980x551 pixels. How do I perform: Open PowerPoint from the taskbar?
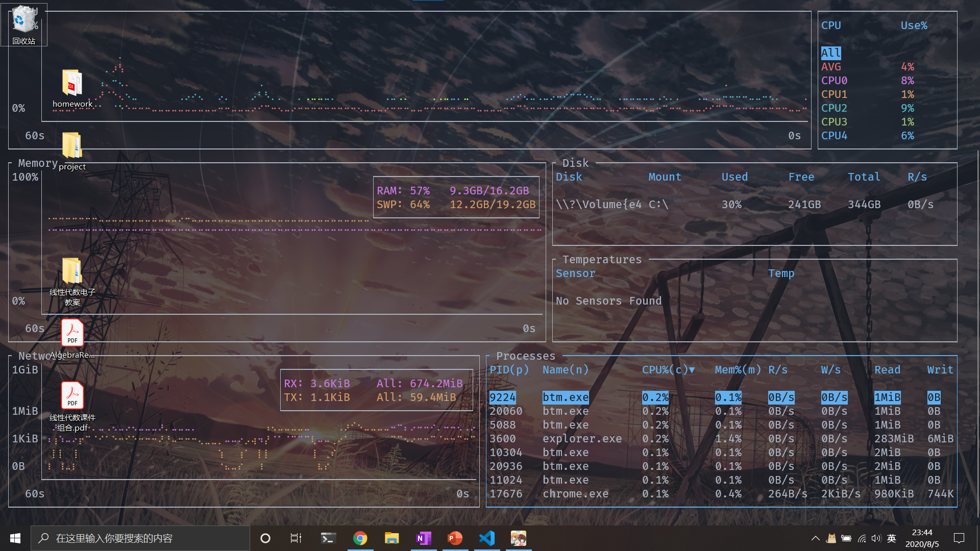[455, 538]
